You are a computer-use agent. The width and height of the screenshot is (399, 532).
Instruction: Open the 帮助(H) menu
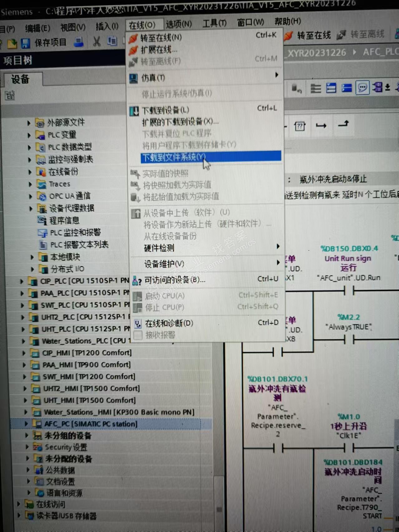288,22
